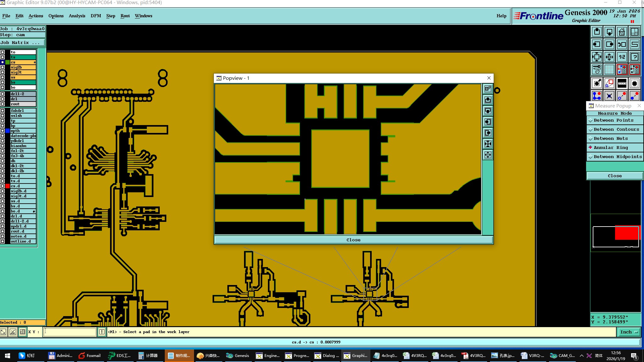Image resolution: width=644 pixels, height=362 pixels.
Task: Click the wrench and palette settings icon
Action: pyautogui.click(x=597, y=69)
